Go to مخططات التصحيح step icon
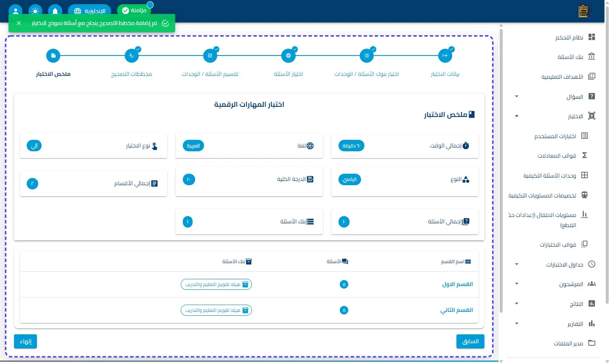This screenshot has width=610, height=364. pyautogui.click(x=132, y=56)
